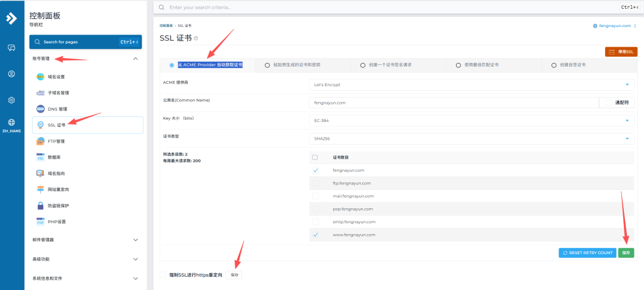
Task: Click the ZH_HANS language globe icon
Action: pyautogui.click(x=11, y=122)
